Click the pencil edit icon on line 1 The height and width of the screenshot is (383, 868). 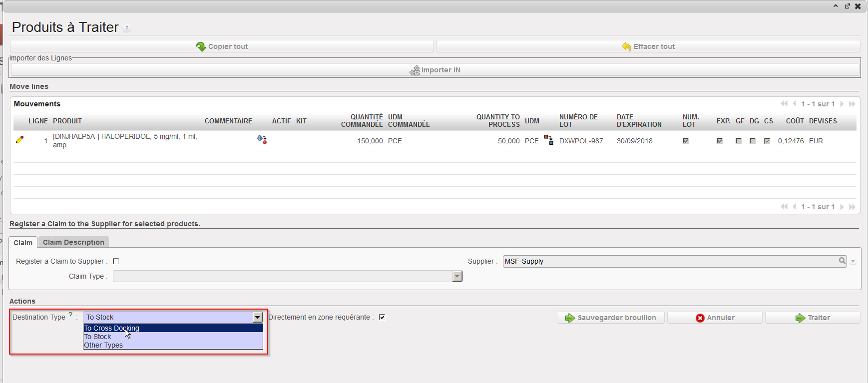click(x=19, y=140)
